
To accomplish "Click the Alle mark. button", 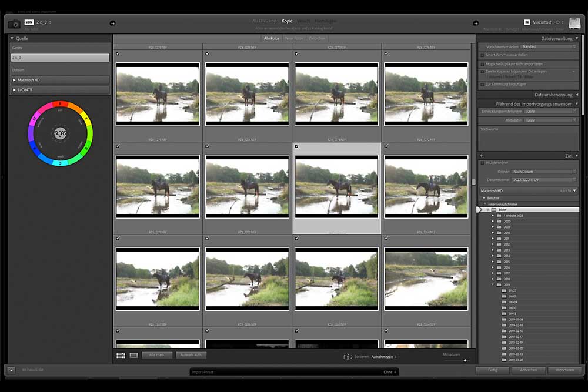I will [157, 355].
